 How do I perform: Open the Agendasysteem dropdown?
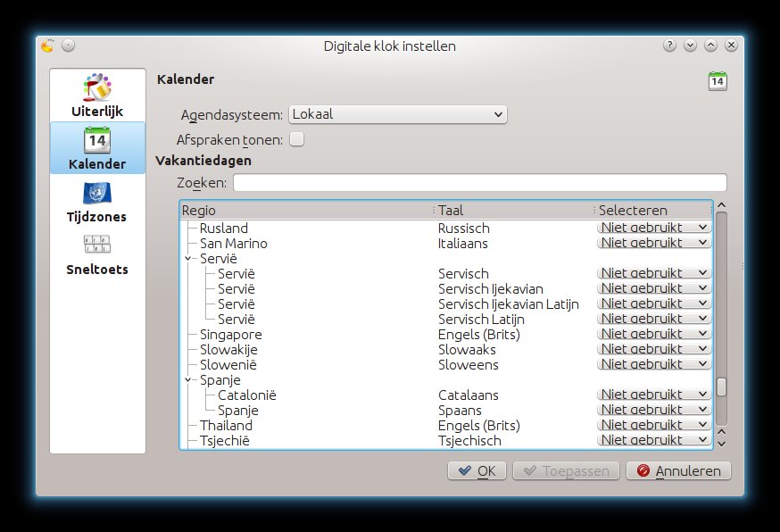397,114
